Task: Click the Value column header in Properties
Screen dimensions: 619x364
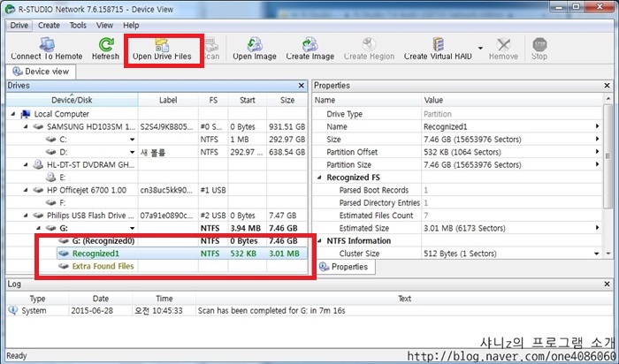Action: [x=512, y=100]
